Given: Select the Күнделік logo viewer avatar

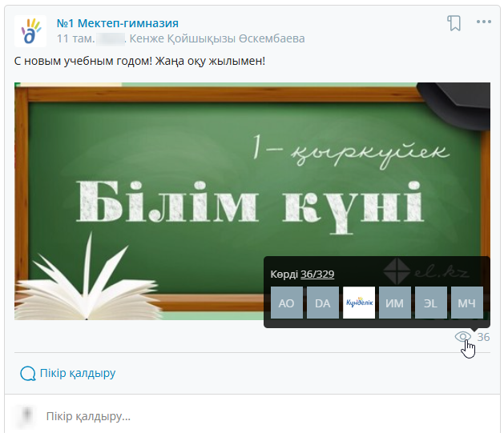Looking at the screenshot, I should (x=359, y=303).
